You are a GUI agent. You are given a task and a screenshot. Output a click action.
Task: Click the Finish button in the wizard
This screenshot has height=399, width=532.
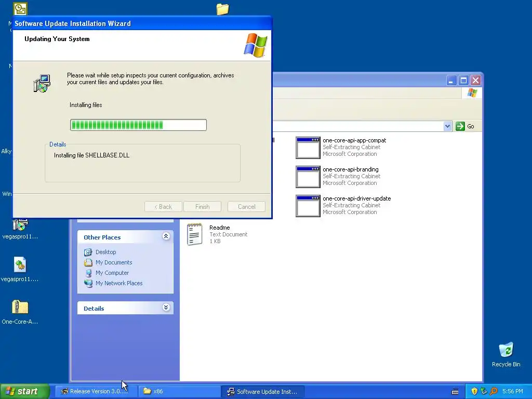[x=202, y=207]
